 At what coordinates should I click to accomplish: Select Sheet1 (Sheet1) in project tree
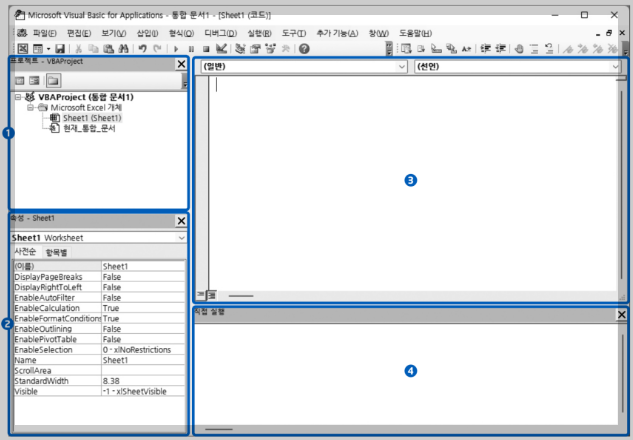pos(92,118)
